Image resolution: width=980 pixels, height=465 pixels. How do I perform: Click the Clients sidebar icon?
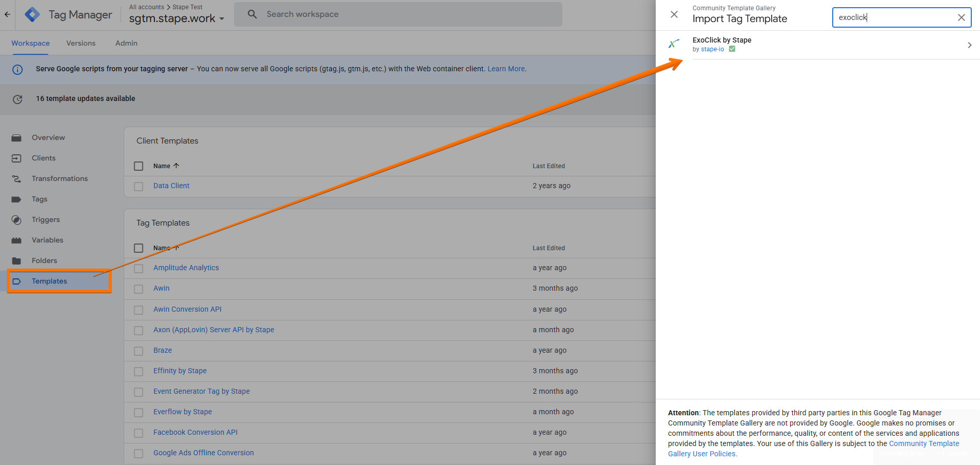point(16,158)
